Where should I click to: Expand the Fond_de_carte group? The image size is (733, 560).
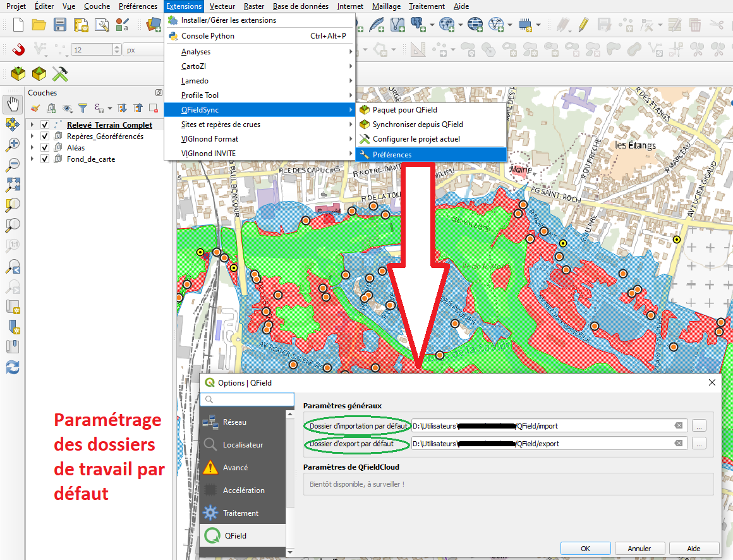pyautogui.click(x=32, y=159)
